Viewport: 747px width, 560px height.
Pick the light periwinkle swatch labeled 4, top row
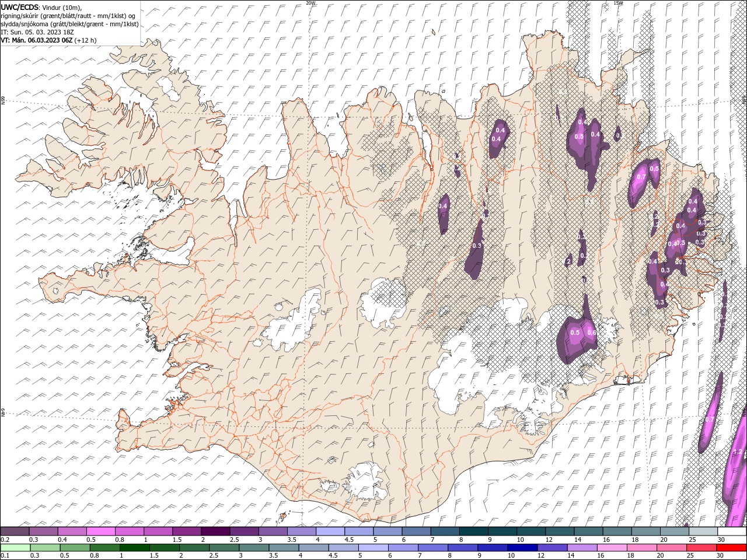(x=329, y=531)
